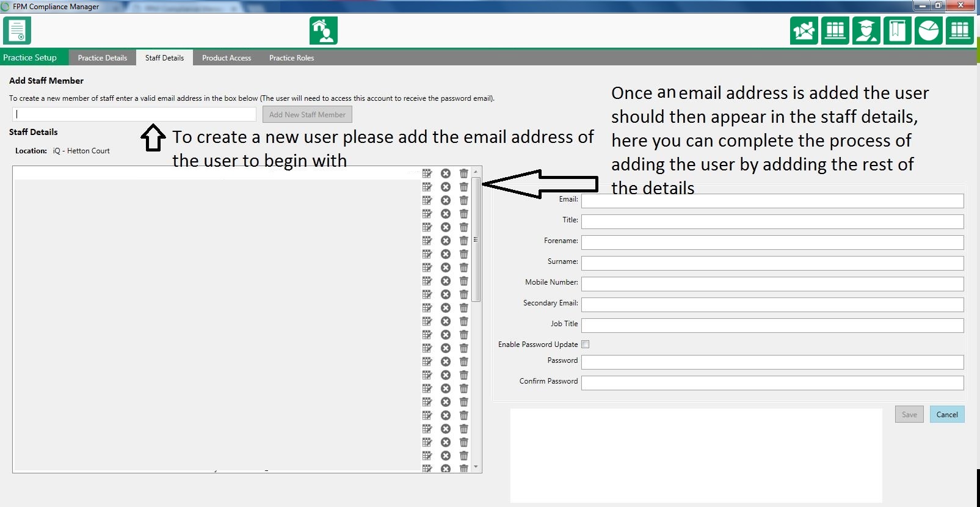Click the staff list scroll down arrow
The height and width of the screenshot is (507, 980).
tap(476, 467)
